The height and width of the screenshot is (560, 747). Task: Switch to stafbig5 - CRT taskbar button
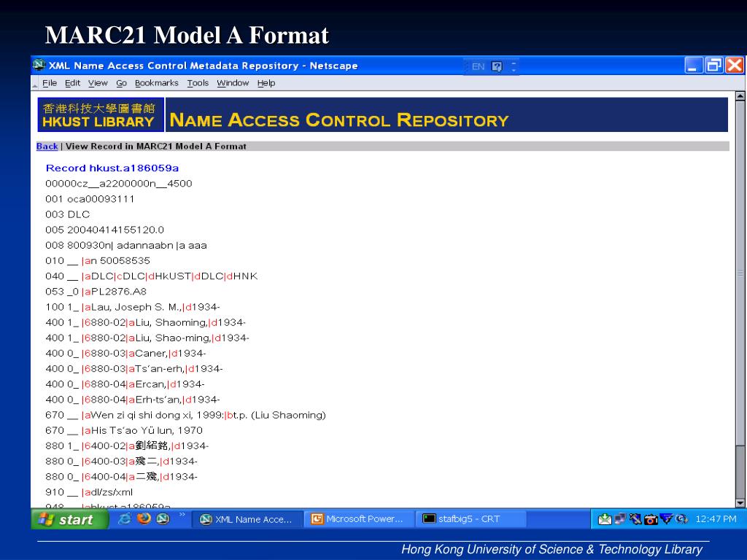tap(472, 519)
